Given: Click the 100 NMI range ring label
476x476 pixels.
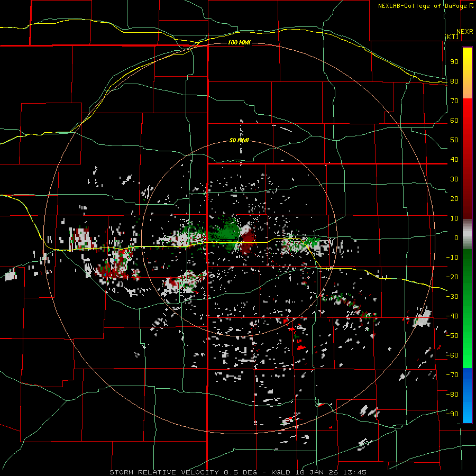Looking at the screenshot, I should 239,42.
